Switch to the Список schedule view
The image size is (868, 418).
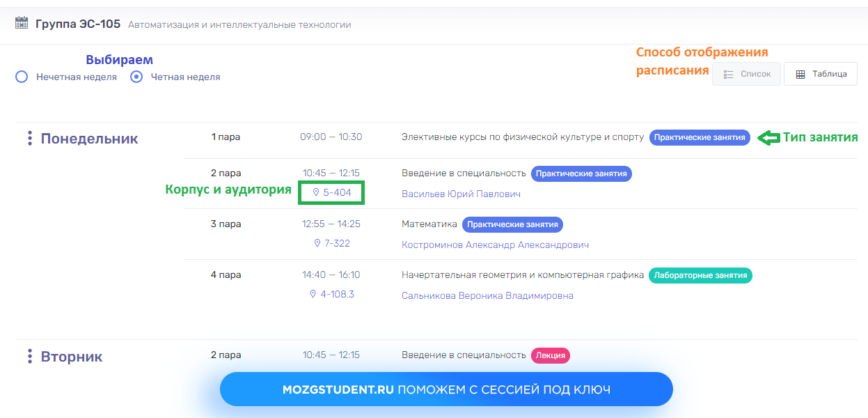[746, 73]
